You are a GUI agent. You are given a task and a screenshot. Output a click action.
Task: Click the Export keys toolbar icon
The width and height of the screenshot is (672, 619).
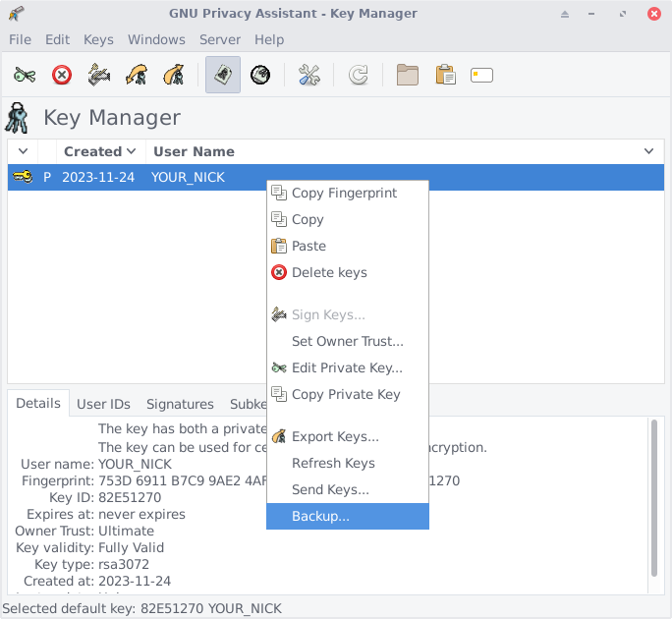tap(174, 75)
